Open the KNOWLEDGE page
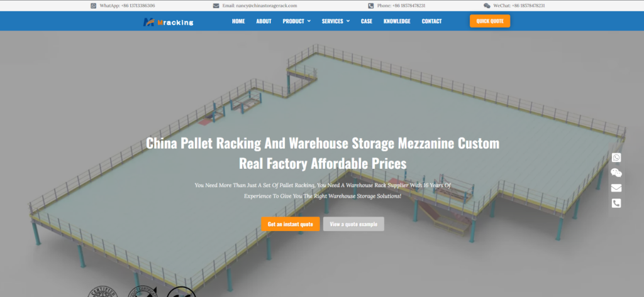The image size is (644, 297). pyautogui.click(x=397, y=21)
